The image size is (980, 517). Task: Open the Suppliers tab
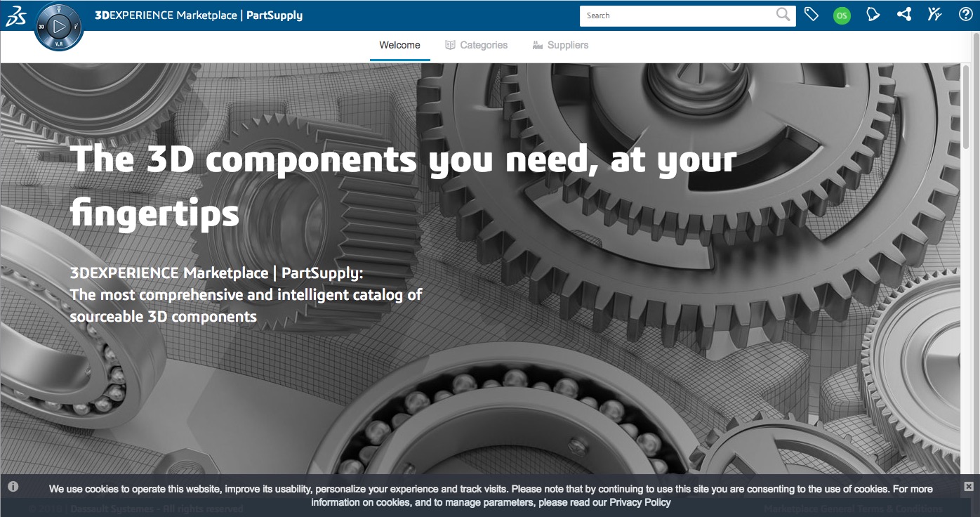(x=567, y=45)
